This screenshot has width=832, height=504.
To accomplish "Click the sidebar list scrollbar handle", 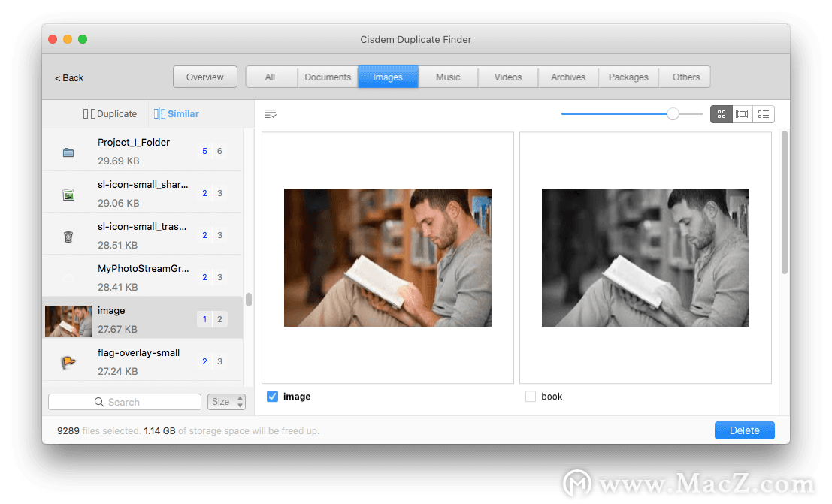I will coord(248,300).
